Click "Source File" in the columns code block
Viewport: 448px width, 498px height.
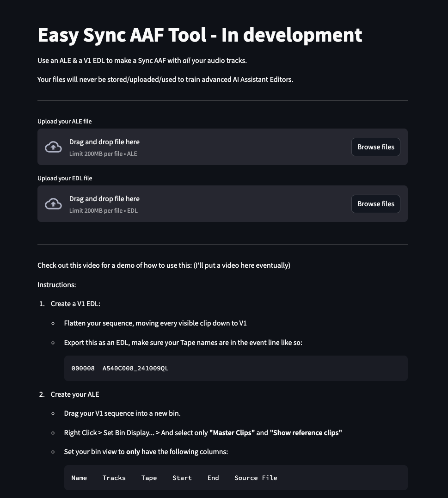pos(256,478)
